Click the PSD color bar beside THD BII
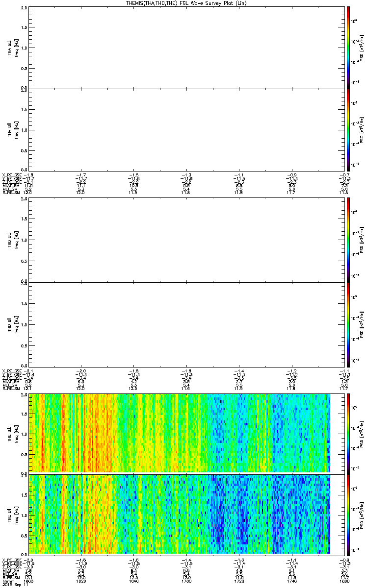The image size is (368, 588). pyautogui.click(x=348, y=324)
